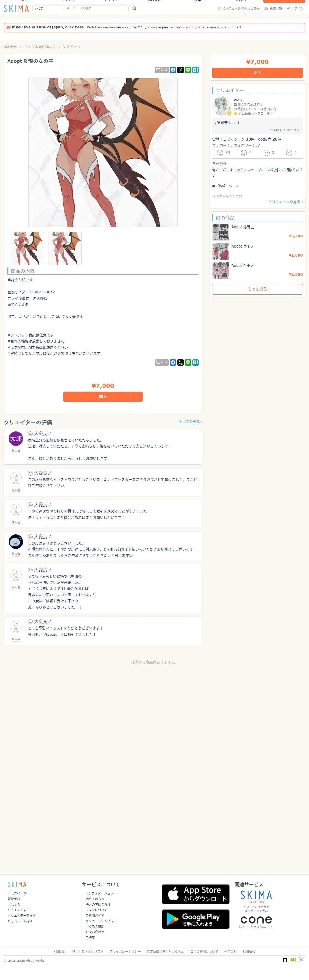The image size is (309, 980).
Task: Open the SKIMA learning logo
Action: point(256,896)
